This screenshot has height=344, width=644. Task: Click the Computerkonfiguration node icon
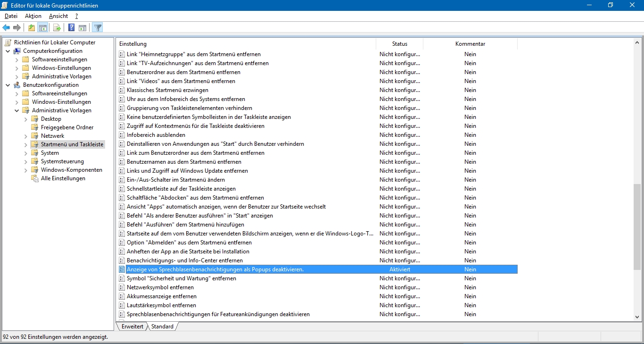(17, 51)
